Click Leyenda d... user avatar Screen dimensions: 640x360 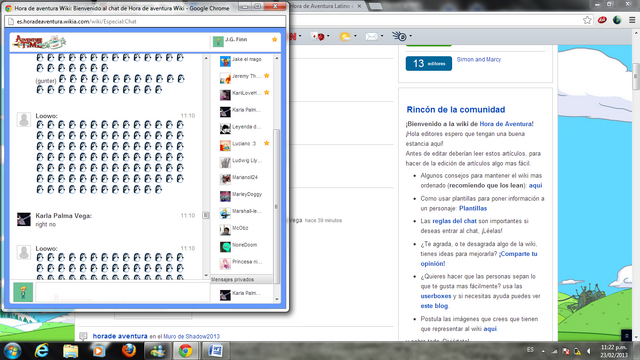click(x=225, y=128)
